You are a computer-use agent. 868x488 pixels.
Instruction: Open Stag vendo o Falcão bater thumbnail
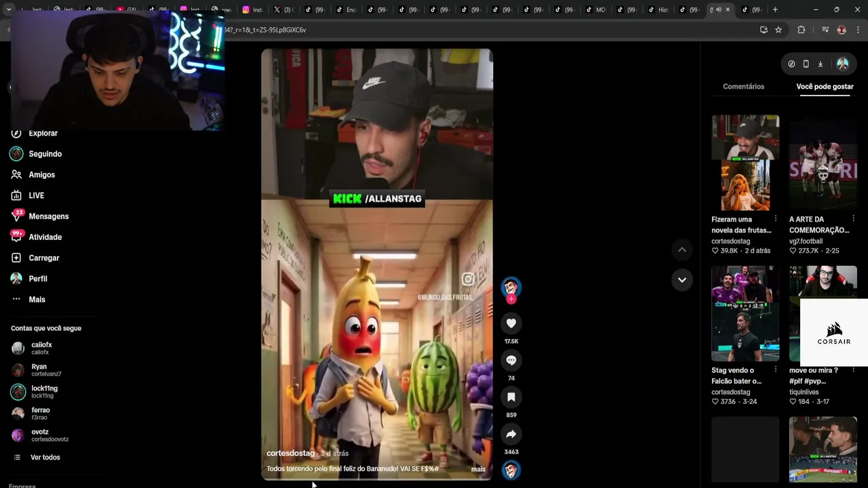click(745, 313)
